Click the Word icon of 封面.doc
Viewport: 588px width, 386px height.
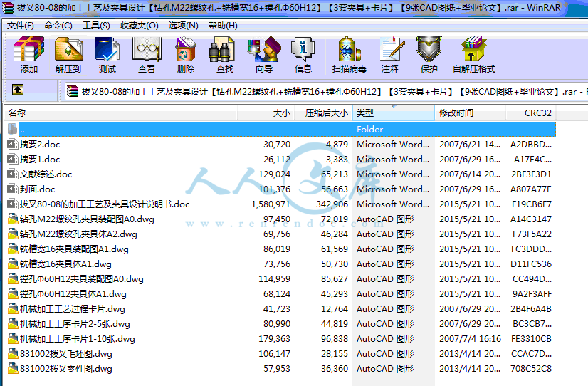tap(13, 189)
